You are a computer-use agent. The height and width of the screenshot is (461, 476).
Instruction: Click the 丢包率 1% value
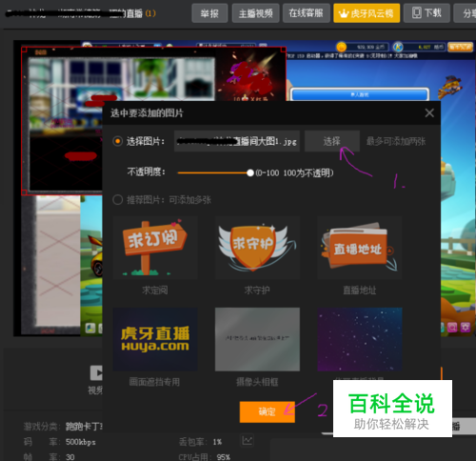[x=217, y=442]
